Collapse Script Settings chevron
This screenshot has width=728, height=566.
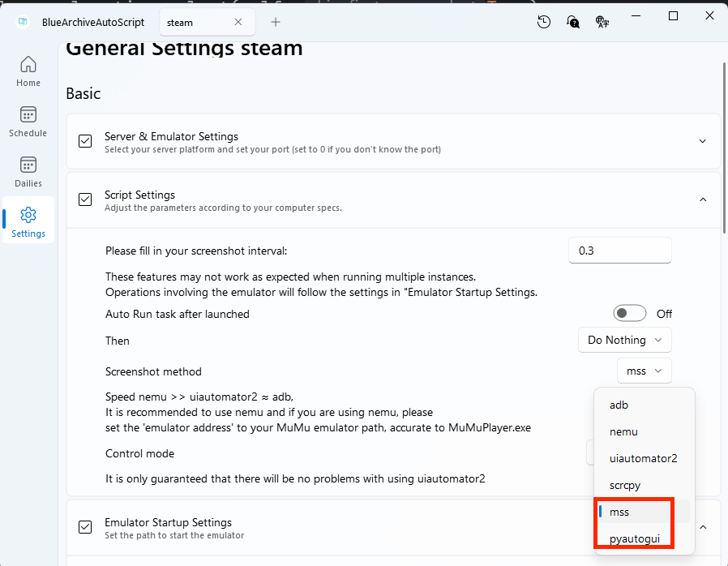[x=703, y=199]
